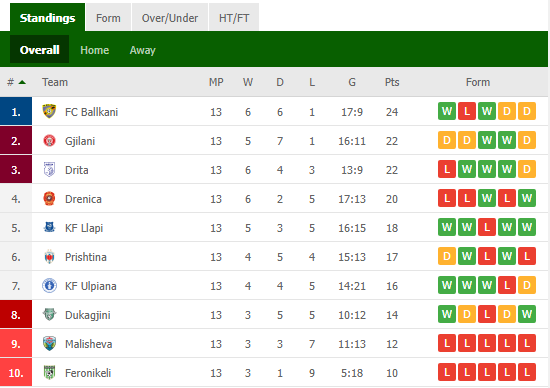This screenshot has height=388, width=550.
Task: Select the Overall standings view
Action: tap(39, 49)
